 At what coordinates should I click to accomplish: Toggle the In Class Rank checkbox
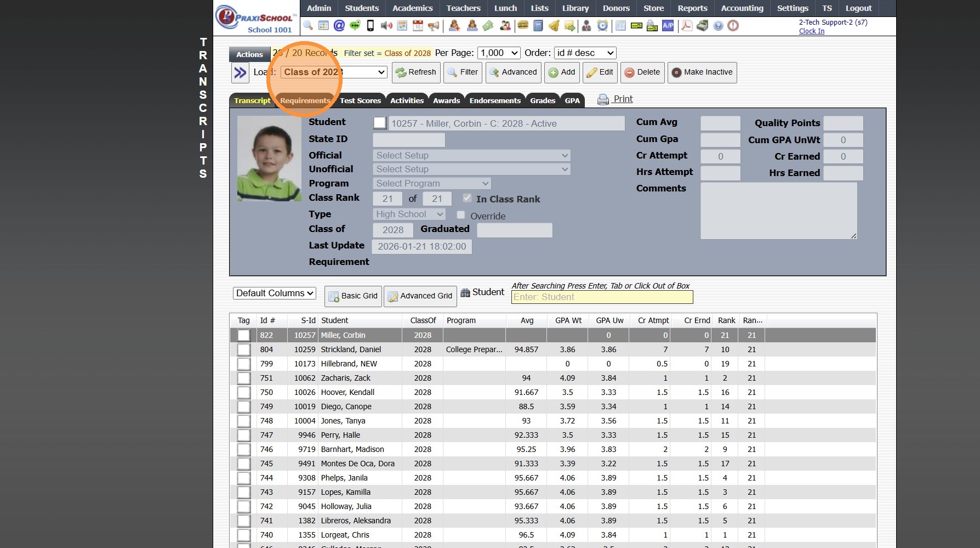point(467,198)
